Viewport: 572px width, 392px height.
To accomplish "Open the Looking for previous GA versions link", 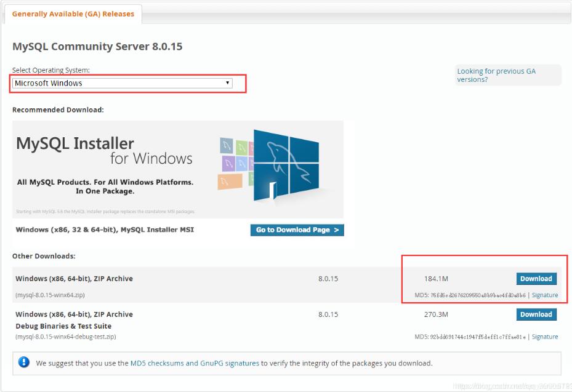I will pos(496,75).
